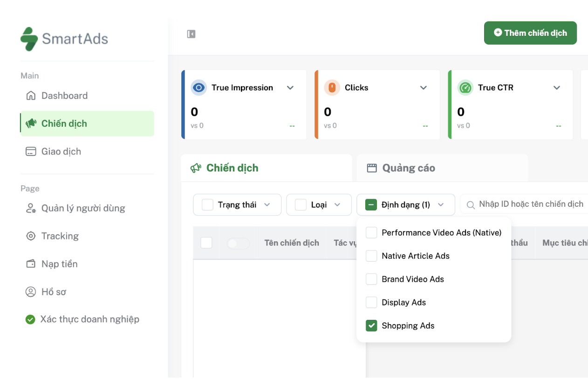
Task: Tick the select-all checkbox in table header
Action: point(206,243)
